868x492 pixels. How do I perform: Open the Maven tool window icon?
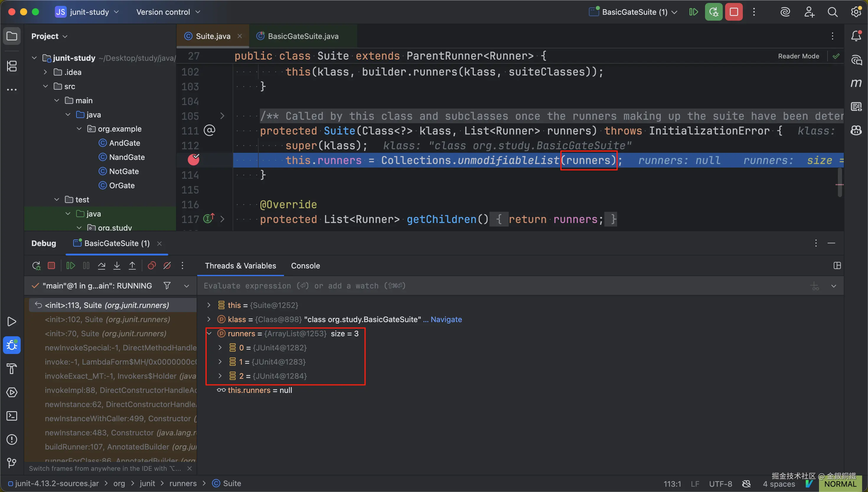pyautogui.click(x=856, y=83)
